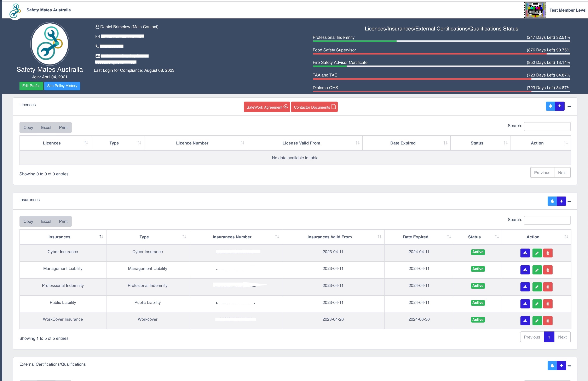Download the WorkCover Insurance document
588x381 pixels.
click(x=525, y=321)
